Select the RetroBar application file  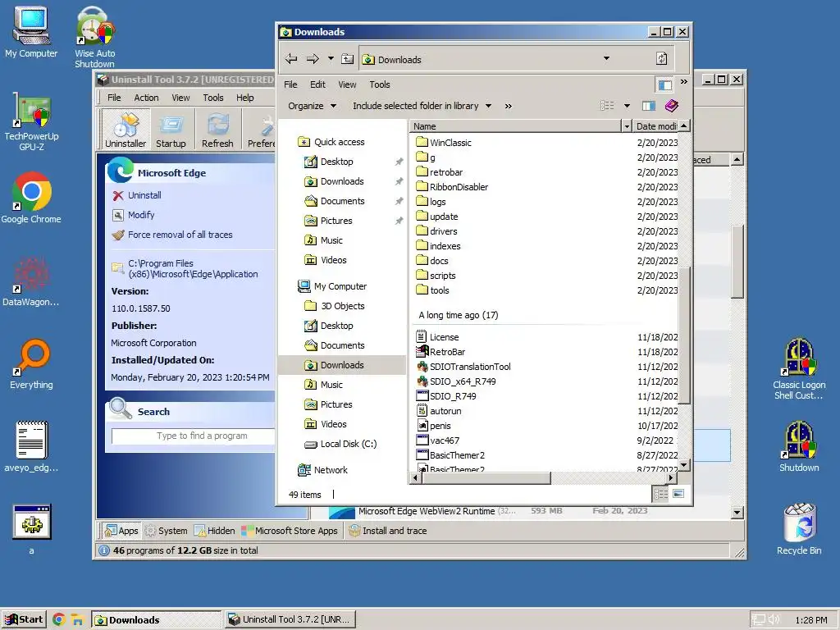tap(447, 352)
